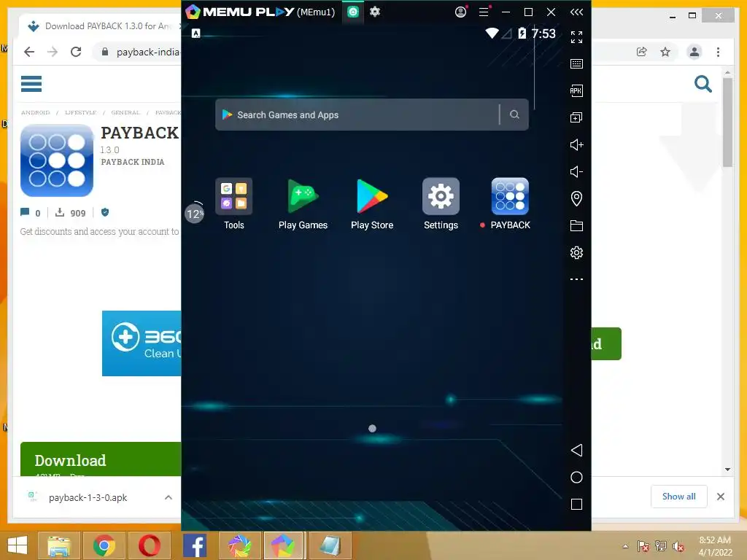Click Chrome share page icon
This screenshot has width=747, height=560.
point(642,52)
